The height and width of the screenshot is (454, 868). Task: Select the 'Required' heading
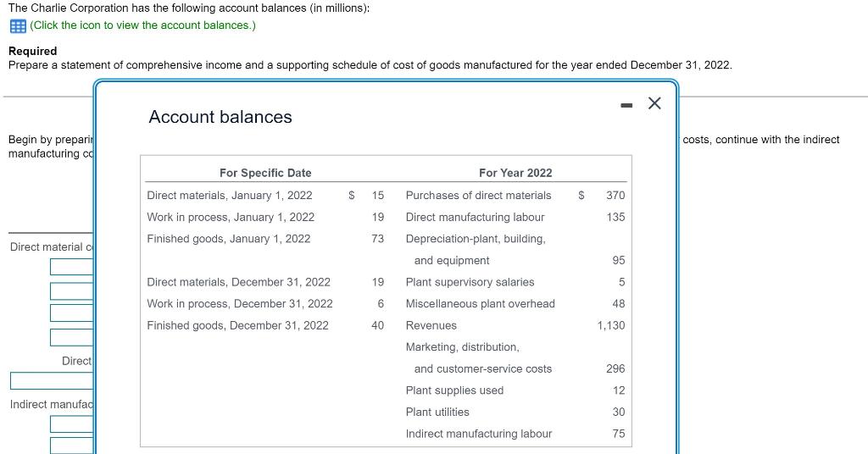33,51
